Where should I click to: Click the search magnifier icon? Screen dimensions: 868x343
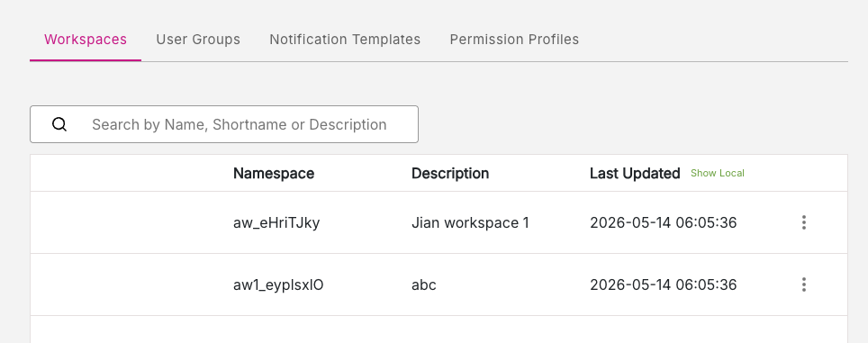[59, 124]
